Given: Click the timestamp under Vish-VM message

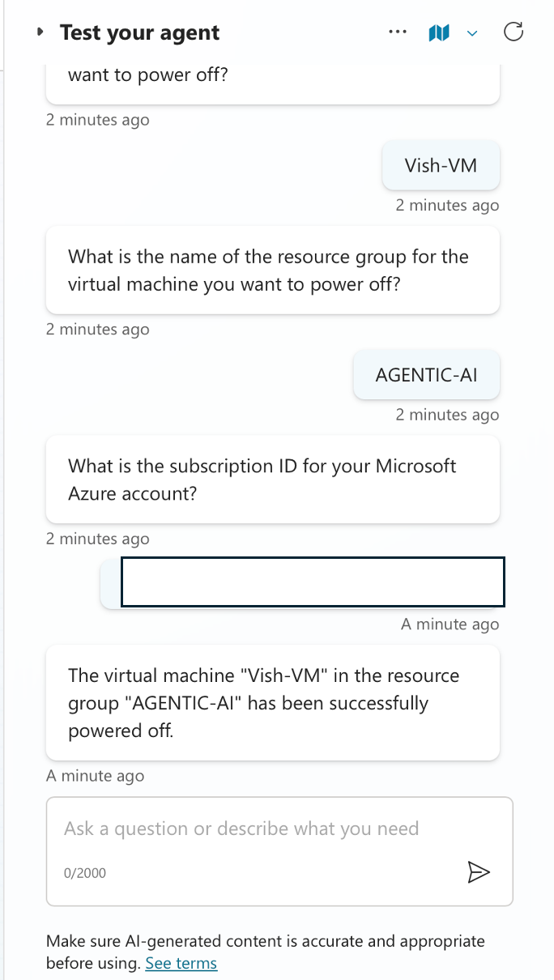Looking at the screenshot, I should point(447,205).
